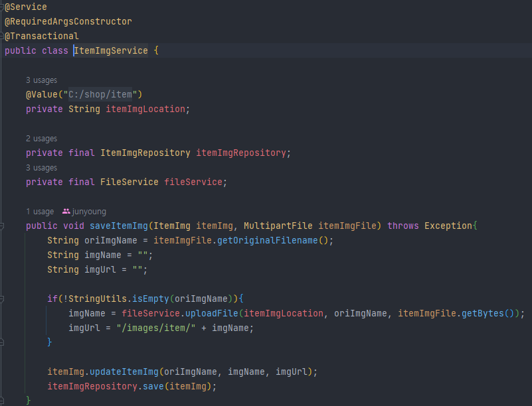The image size is (532, 406).
Task: Click the "/images/item/" string literal
Action: click(x=156, y=328)
